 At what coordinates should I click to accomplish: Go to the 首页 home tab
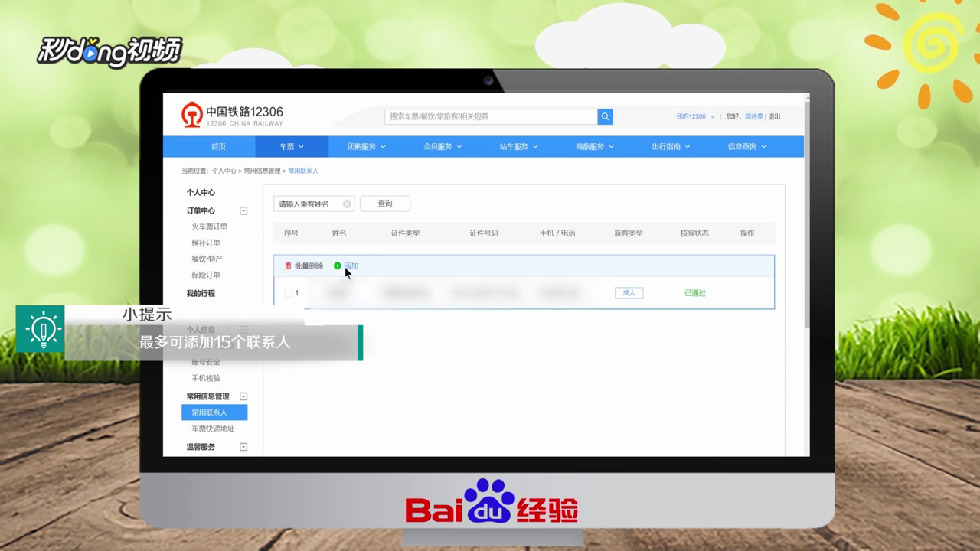[218, 146]
